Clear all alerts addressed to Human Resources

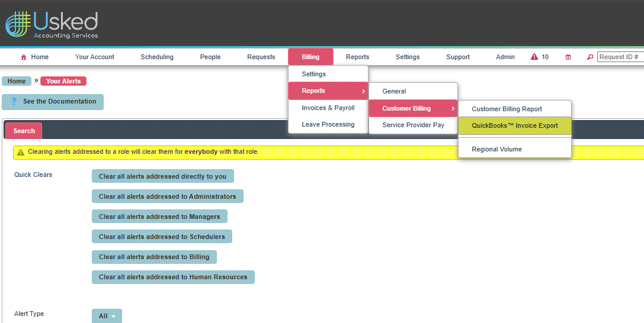pyautogui.click(x=174, y=277)
